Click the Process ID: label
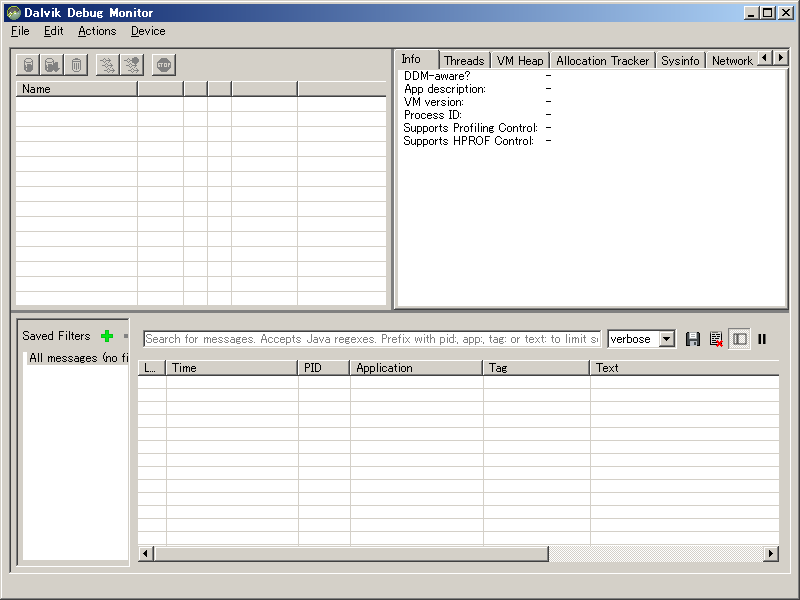The width and height of the screenshot is (800, 600). pyautogui.click(x=433, y=115)
